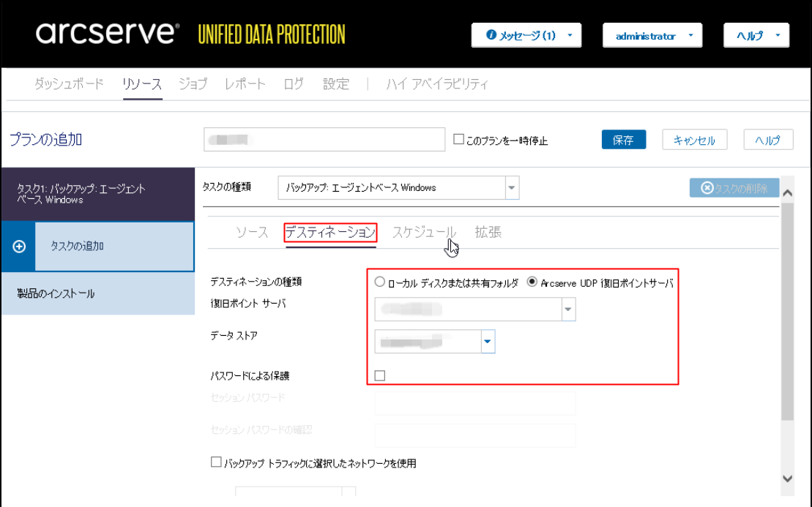This screenshot has width=812, height=507.
Task: Click the タスクの削除 button
Action: (734, 188)
